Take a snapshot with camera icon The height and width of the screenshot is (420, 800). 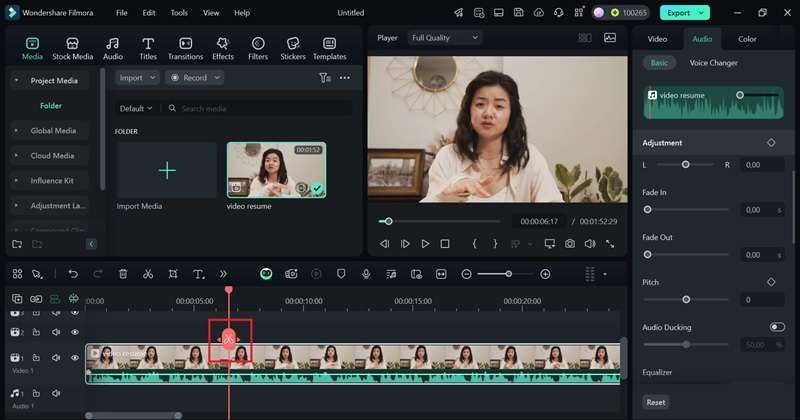coord(570,244)
